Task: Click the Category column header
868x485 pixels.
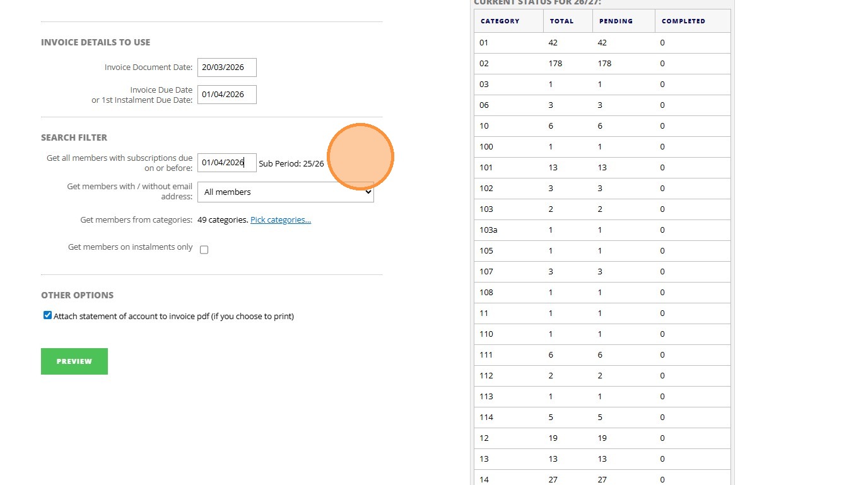Action: click(500, 21)
